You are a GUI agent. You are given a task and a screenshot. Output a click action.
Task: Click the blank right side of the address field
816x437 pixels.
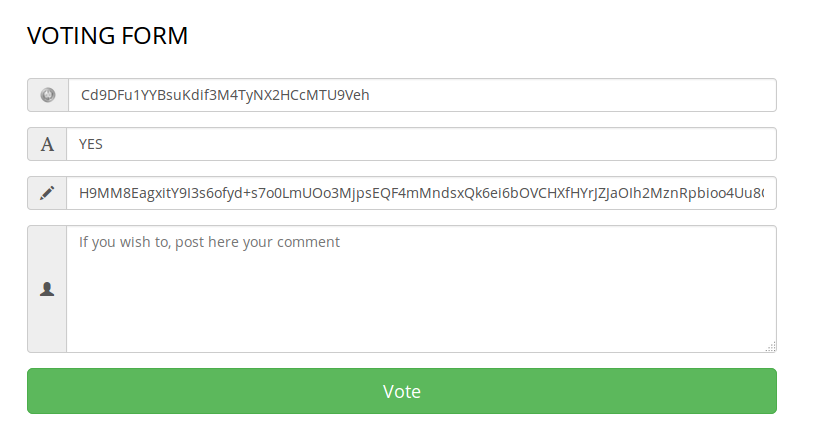(x=572, y=95)
